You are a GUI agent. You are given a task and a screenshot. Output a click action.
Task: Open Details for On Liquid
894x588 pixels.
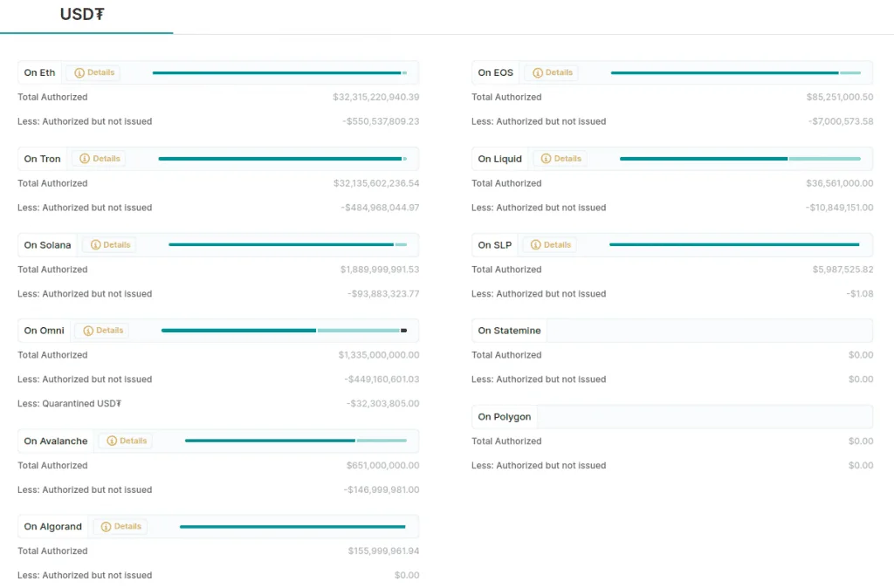(561, 159)
